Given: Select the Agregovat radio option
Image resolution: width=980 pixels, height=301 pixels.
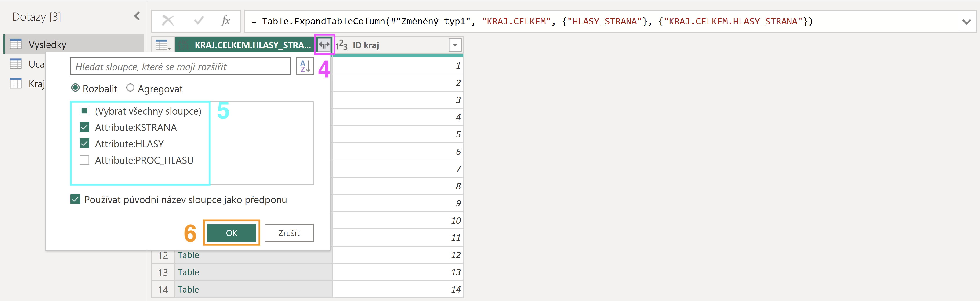Looking at the screenshot, I should tap(131, 88).
